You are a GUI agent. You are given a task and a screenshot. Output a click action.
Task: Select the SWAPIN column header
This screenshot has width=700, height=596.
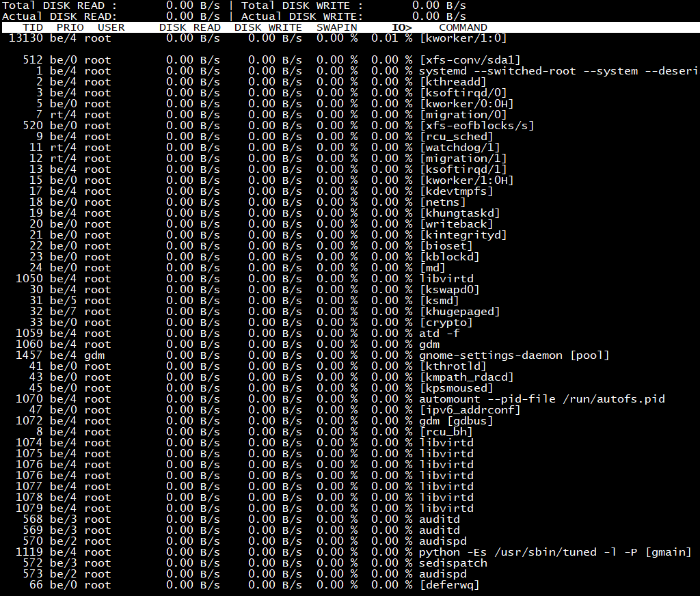coord(336,27)
